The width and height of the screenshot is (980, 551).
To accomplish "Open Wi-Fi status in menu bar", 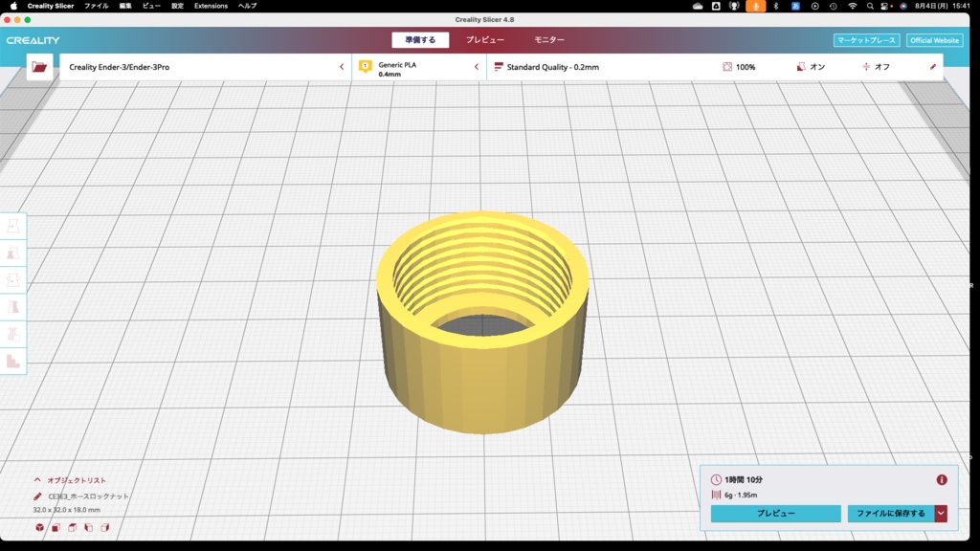I will click(853, 6).
